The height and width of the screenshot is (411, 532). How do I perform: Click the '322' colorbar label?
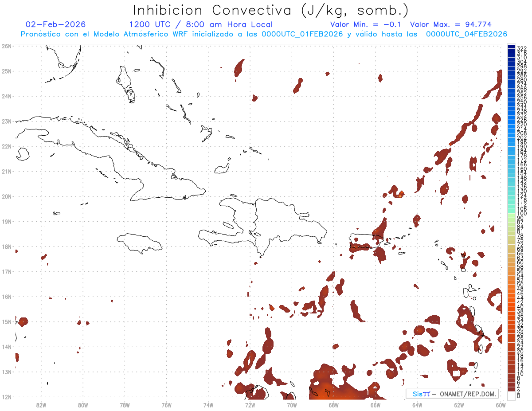tap(521, 48)
